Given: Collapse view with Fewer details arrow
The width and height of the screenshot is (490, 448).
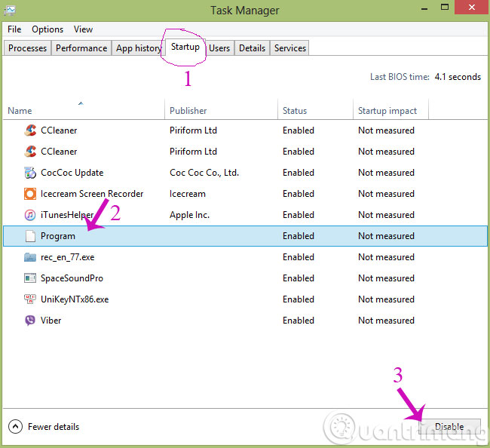Looking at the screenshot, I should [15, 427].
